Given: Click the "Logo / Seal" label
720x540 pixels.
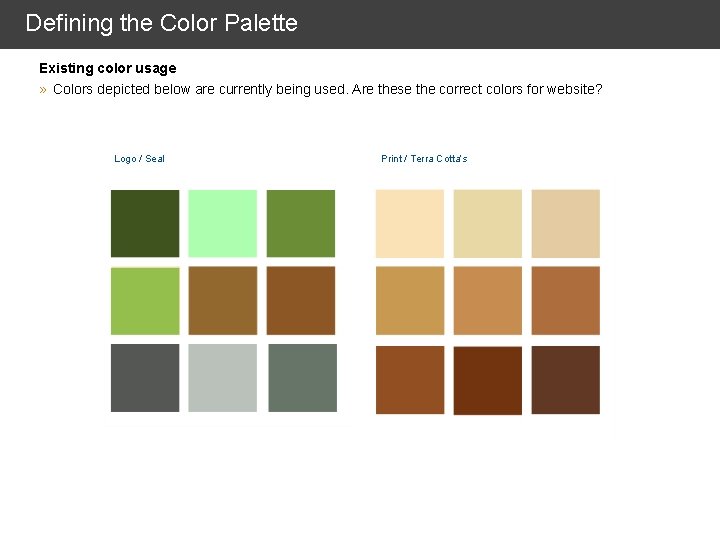Looking at the screenshot, I should (x=140, y=159).
